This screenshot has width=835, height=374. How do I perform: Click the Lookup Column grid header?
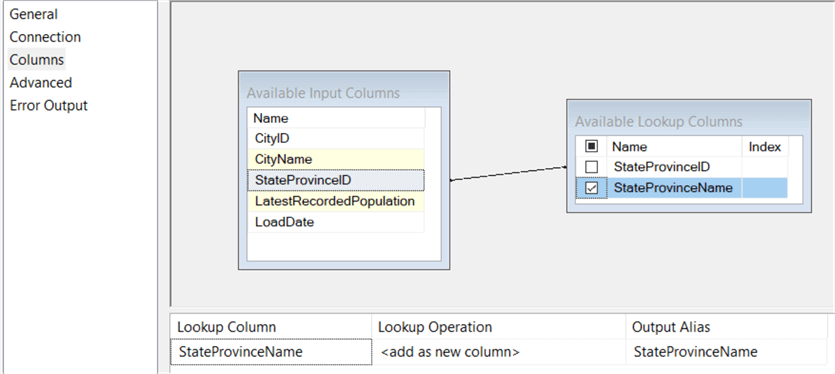click(x=271, y=327)
